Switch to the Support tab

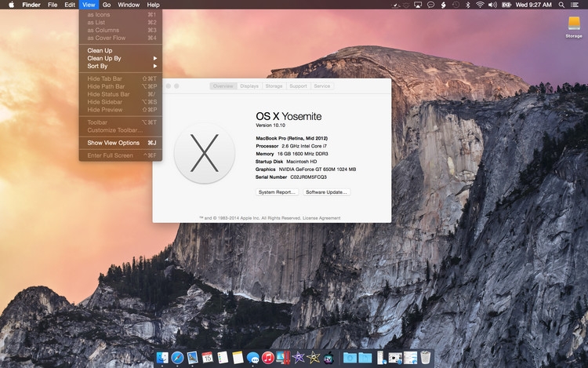click(x=298, y=86)
